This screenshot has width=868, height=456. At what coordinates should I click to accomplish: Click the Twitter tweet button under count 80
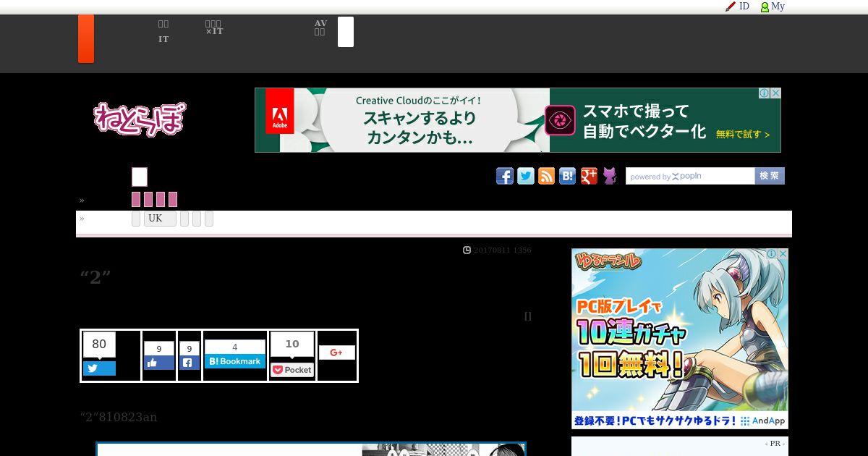click(99, 368)
